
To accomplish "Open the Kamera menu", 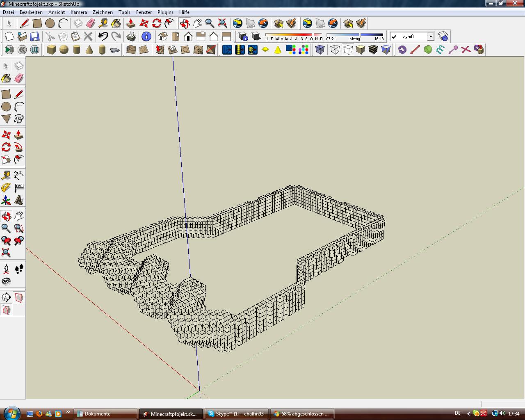I will (x=78, y=12).
